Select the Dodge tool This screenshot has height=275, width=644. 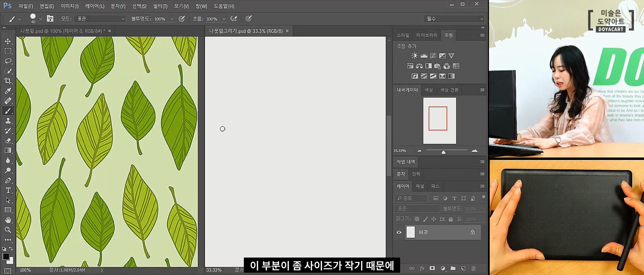click(8, 170)
